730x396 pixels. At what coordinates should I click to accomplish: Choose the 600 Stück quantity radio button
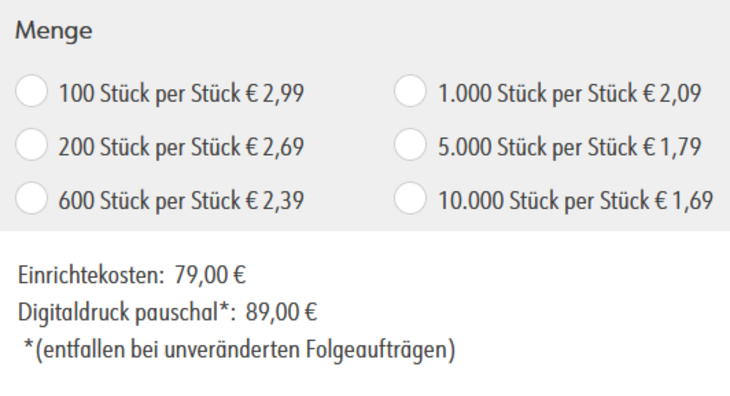(x=31, y=198)
